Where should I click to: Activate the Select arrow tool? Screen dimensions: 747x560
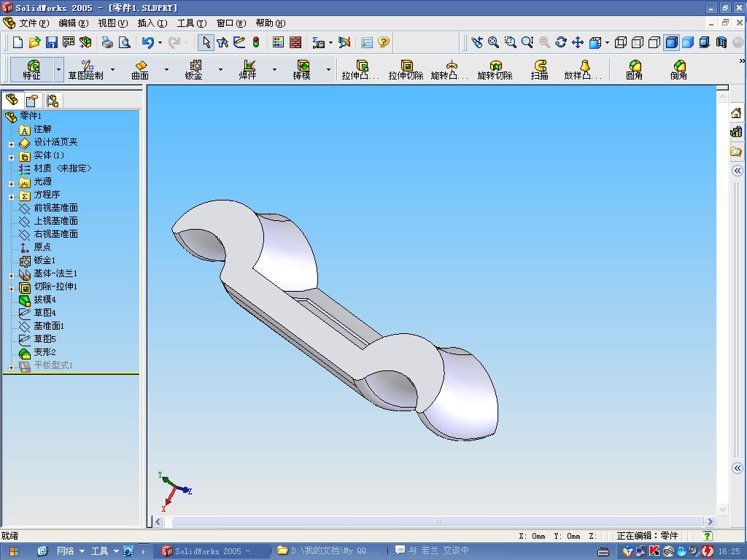206,42
